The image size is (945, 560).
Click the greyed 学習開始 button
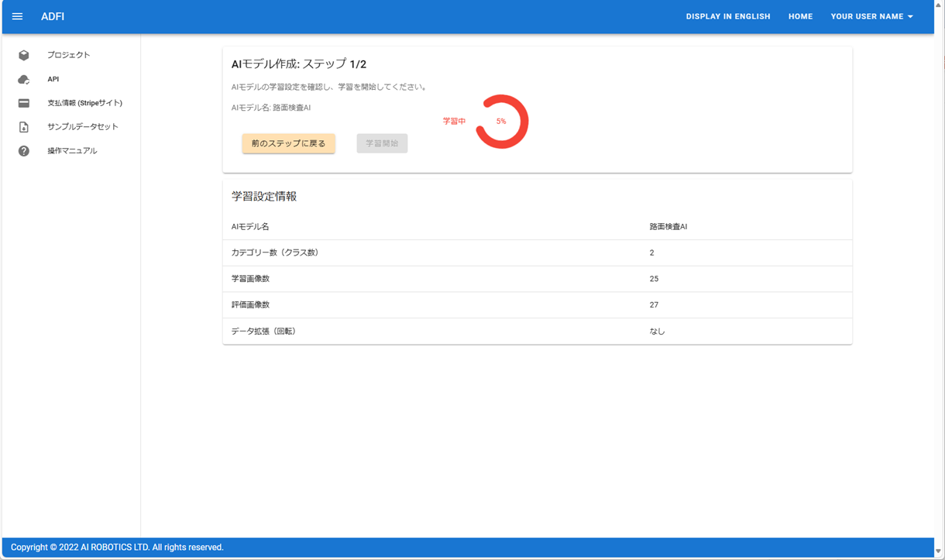[x=382, y=143]
